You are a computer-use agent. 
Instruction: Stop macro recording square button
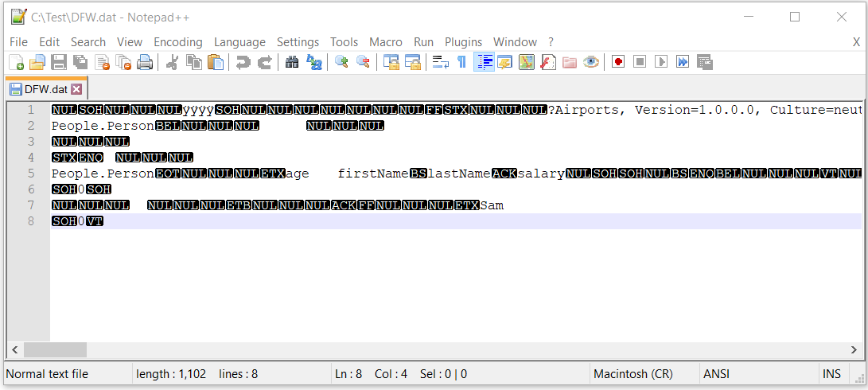point(640,62)
